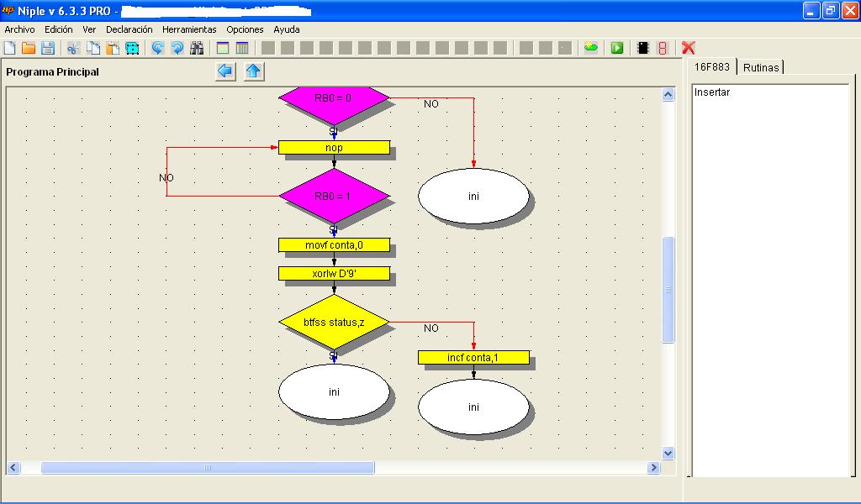The height and width of the screenshot is (504, 861).
Task: Open the Archivo menu
Action: tap(20, 29)
